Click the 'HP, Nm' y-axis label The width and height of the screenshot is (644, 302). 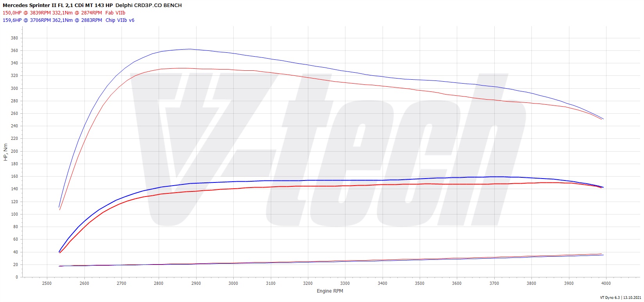(x=5, y=152)
